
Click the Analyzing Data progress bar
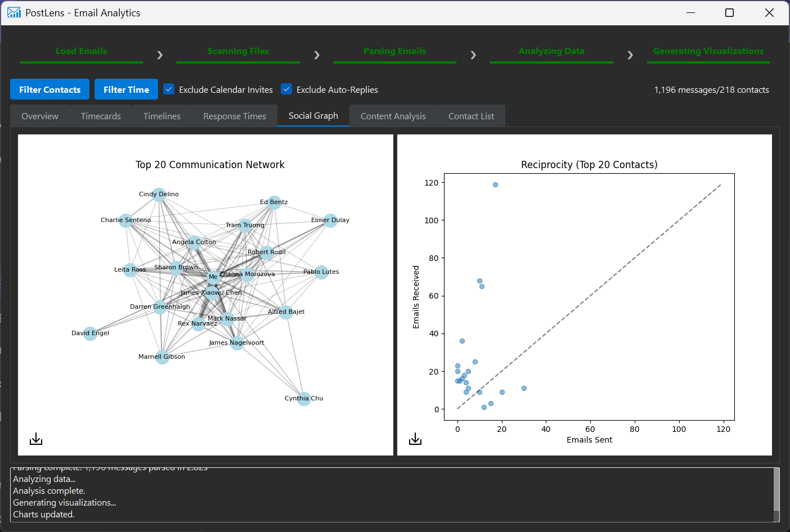[551, 61]
